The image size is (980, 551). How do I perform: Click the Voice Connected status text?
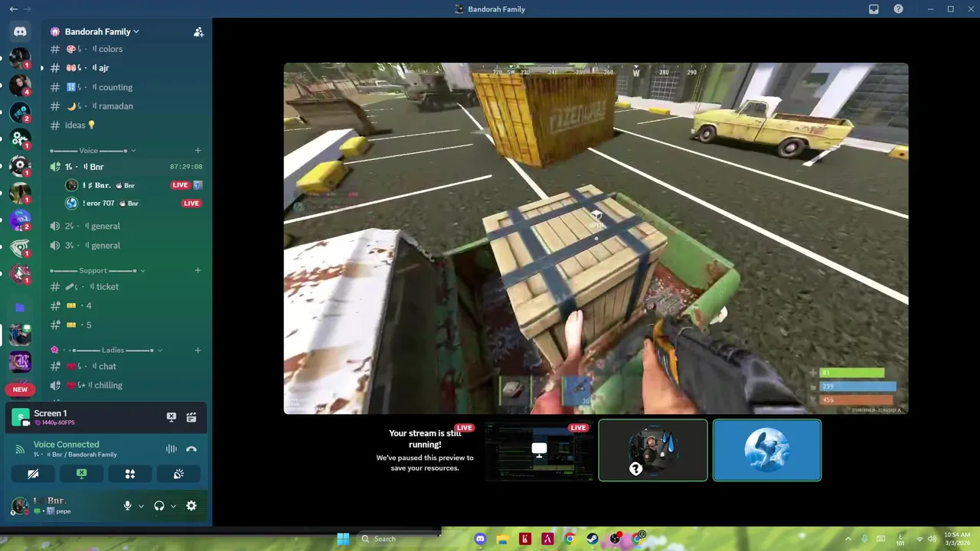point(67,445)
